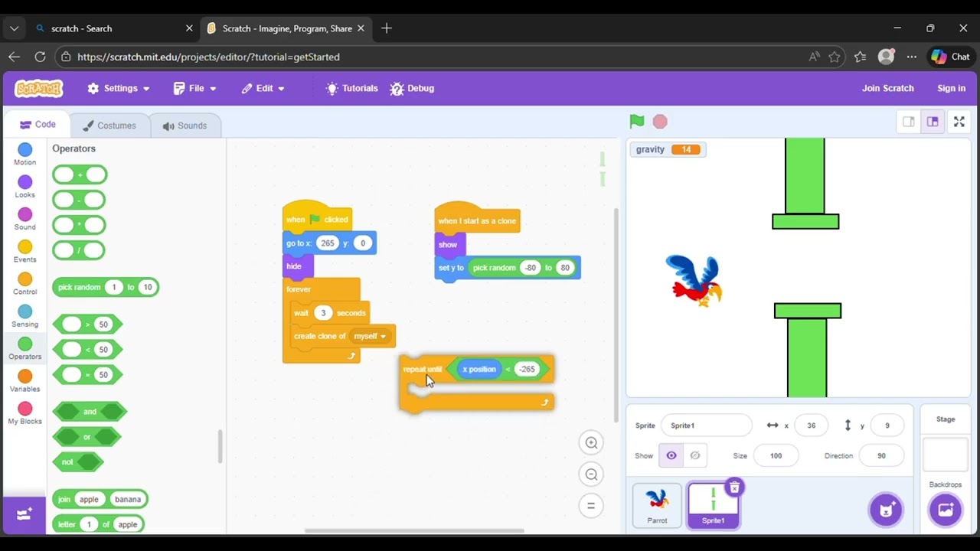
Task: Select the Looks block category
Action: point(25,187)
